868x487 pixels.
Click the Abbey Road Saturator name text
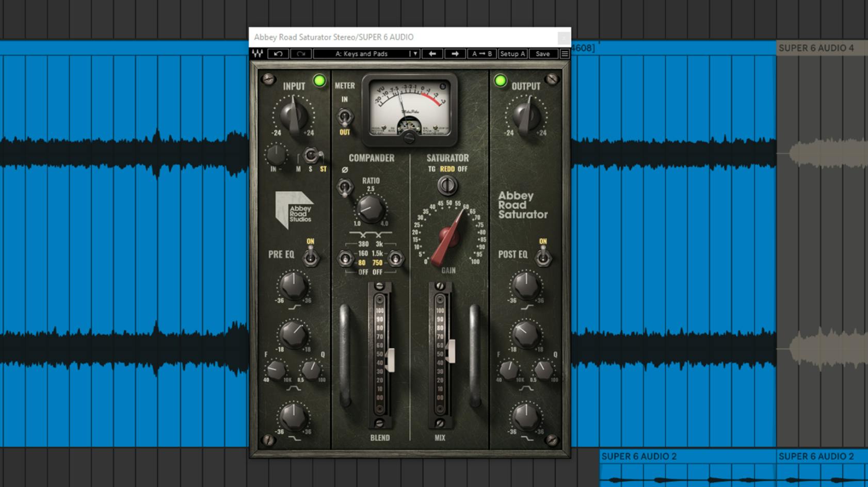[522, 205]
